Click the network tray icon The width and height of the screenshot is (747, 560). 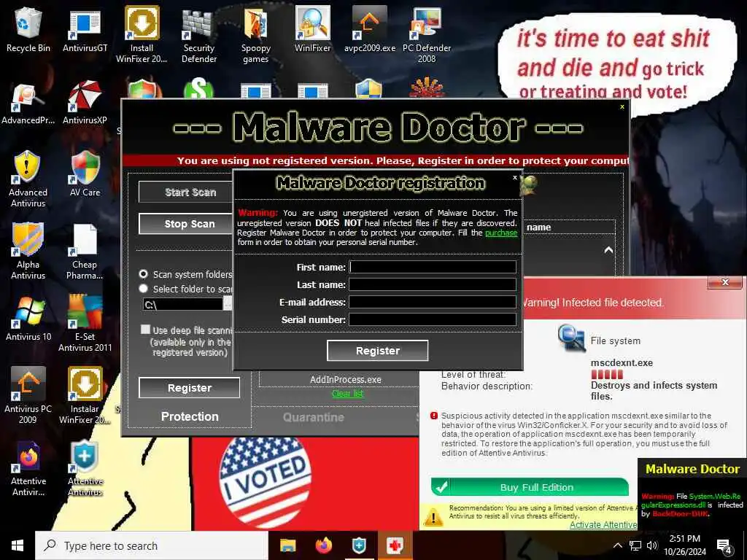(635, 545)
